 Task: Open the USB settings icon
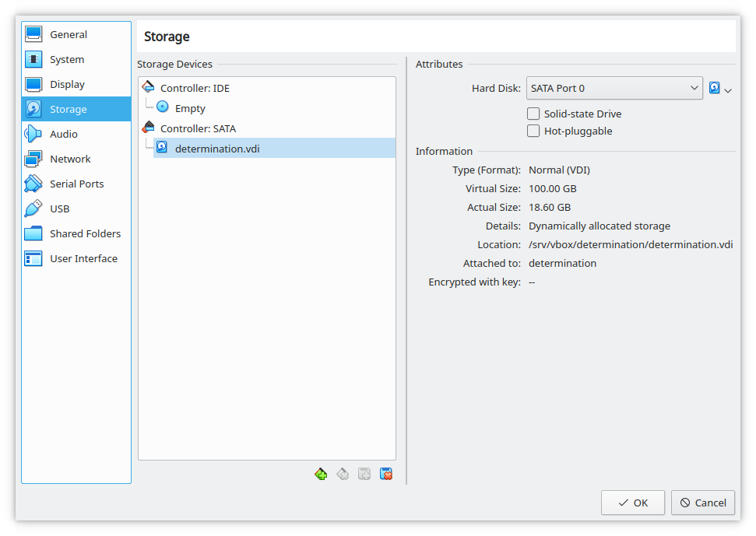click(33, 208)
